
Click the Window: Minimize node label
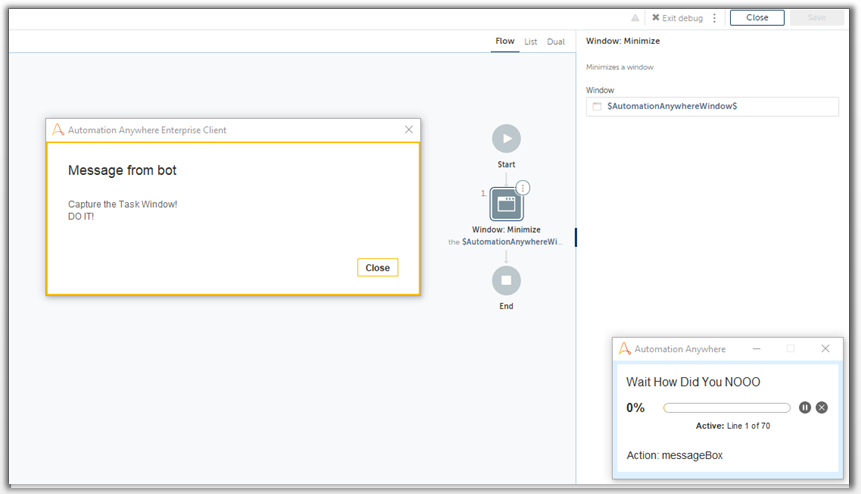[x=506, y=229]
